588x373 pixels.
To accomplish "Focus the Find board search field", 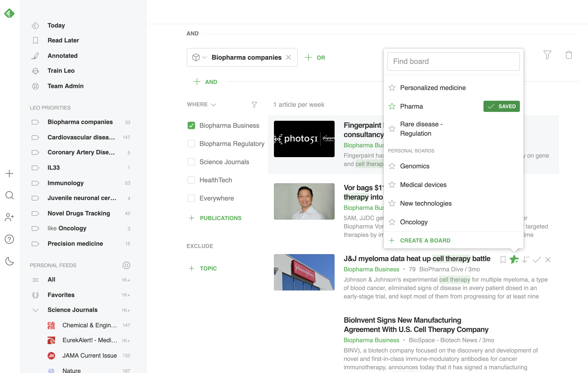I will coord(453,61).
